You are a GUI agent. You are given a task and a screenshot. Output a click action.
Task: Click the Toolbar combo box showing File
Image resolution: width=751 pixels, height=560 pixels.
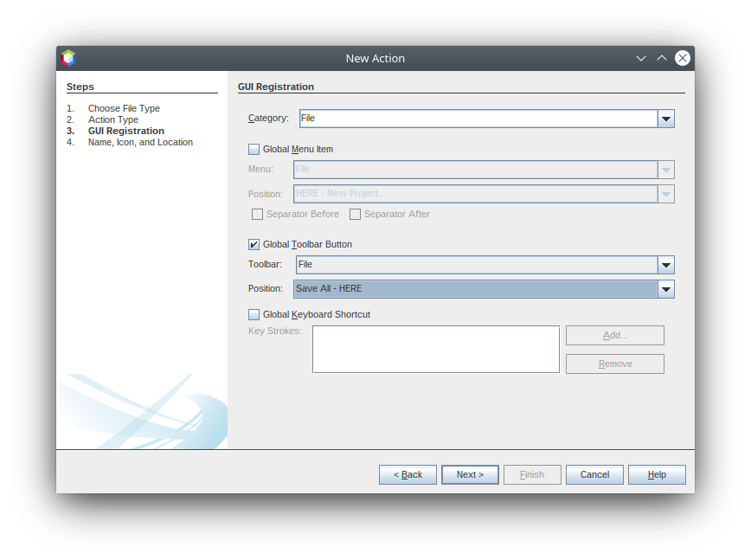point(476,265)
